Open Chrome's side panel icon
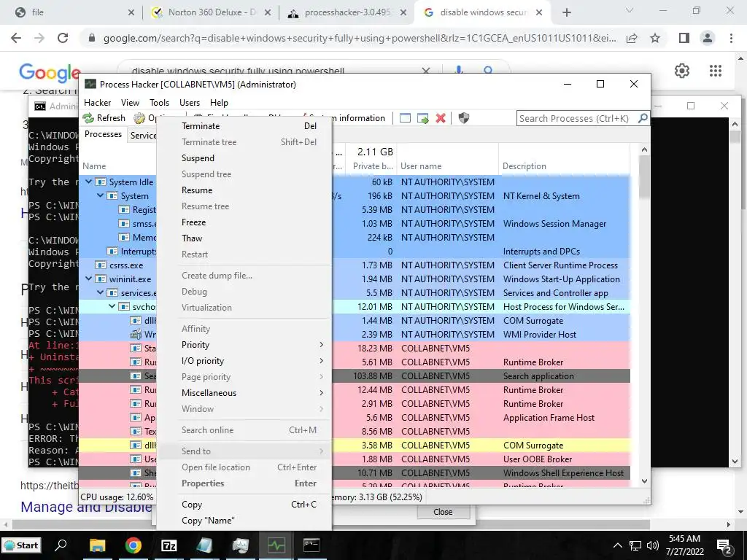Image resolution: width=747 pixels, height=560 pixels. [684, 38]
